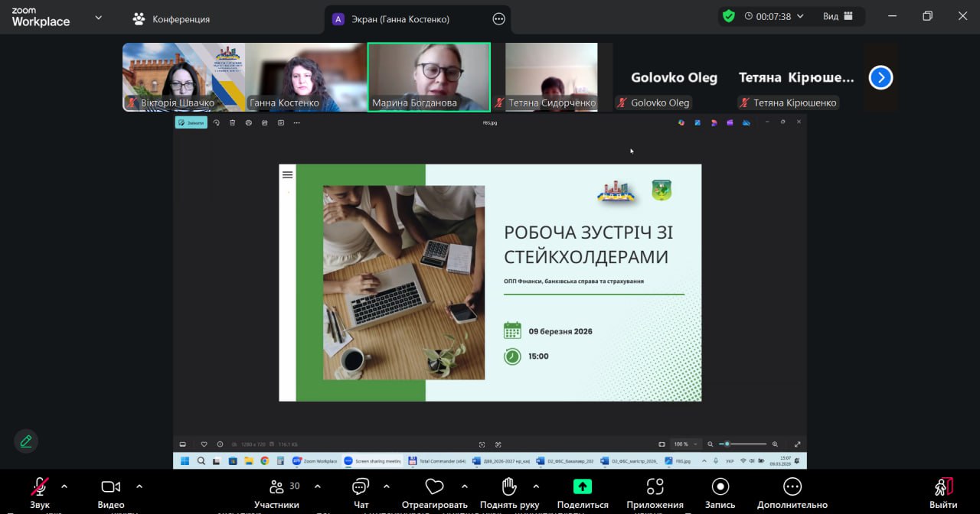
Task: Click the green annotation pencil icon
Action: [26, 441]
